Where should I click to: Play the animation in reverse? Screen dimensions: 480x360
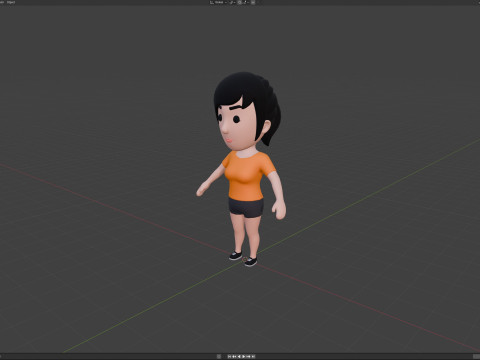pyautogui.click(x=239, y=357)
